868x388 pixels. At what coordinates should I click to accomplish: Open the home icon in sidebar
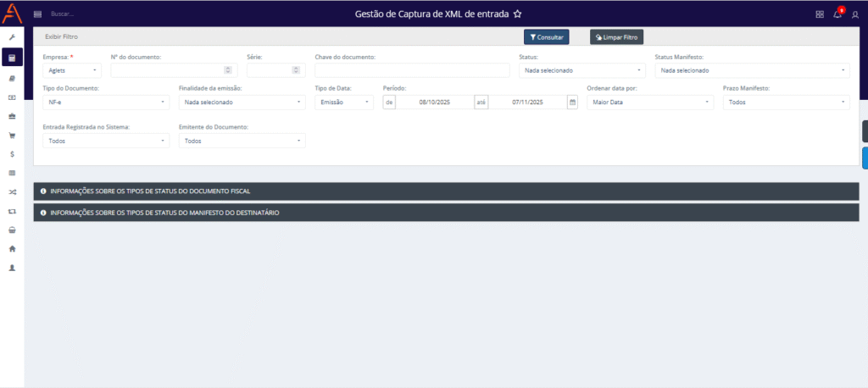(12, 249)
